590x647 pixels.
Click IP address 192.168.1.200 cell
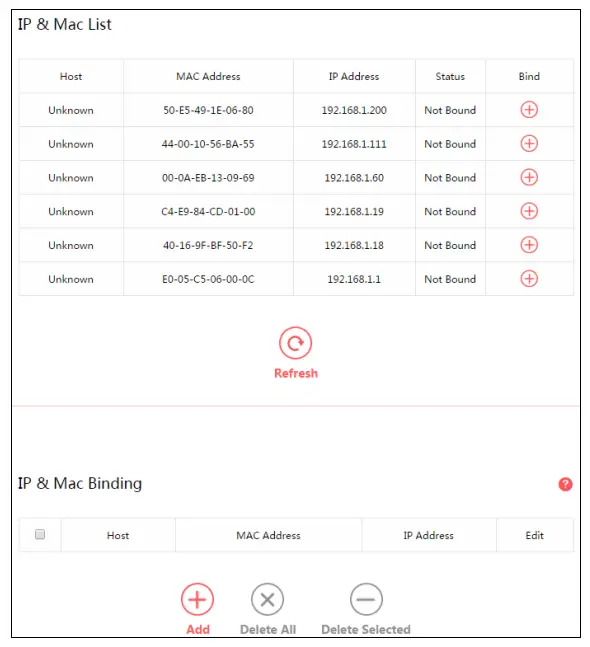click(354, 111)
